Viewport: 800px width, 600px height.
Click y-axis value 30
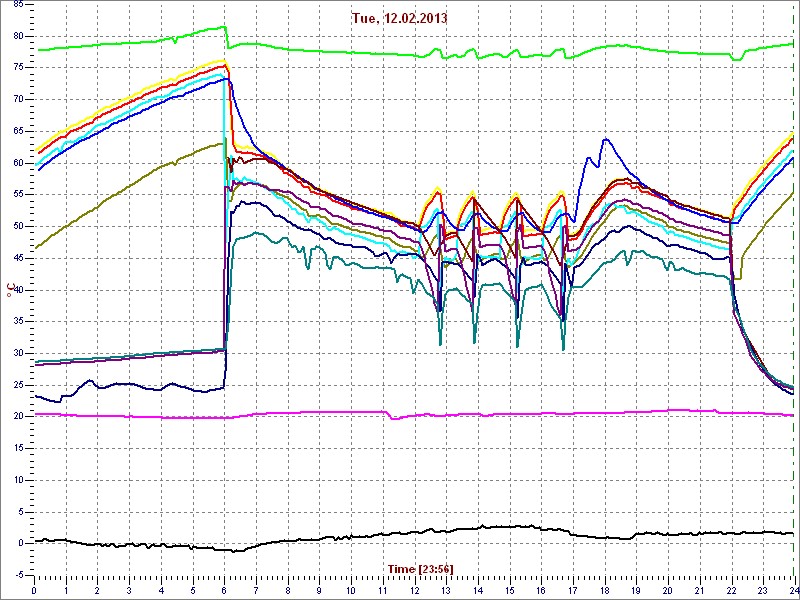18,354
